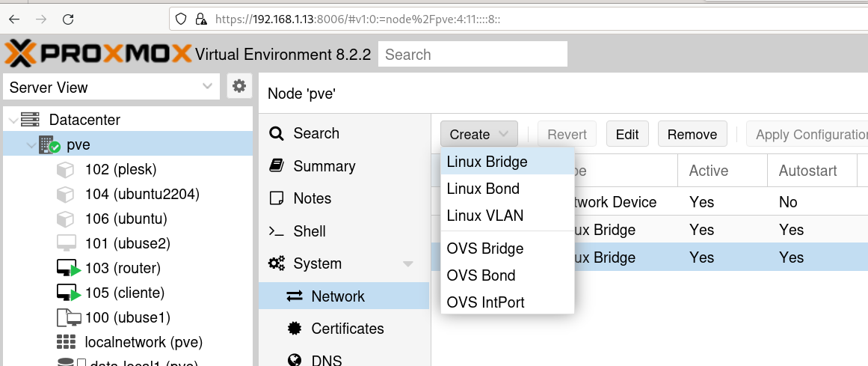Viewport: 868px width, 366px height.
Task: Open the Server View dropdown
Action: tap(111, 88)
